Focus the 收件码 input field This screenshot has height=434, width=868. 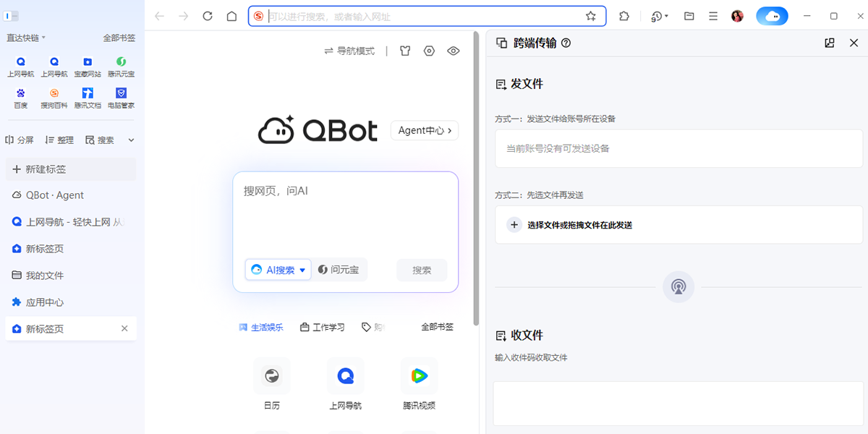click(678, 404)
